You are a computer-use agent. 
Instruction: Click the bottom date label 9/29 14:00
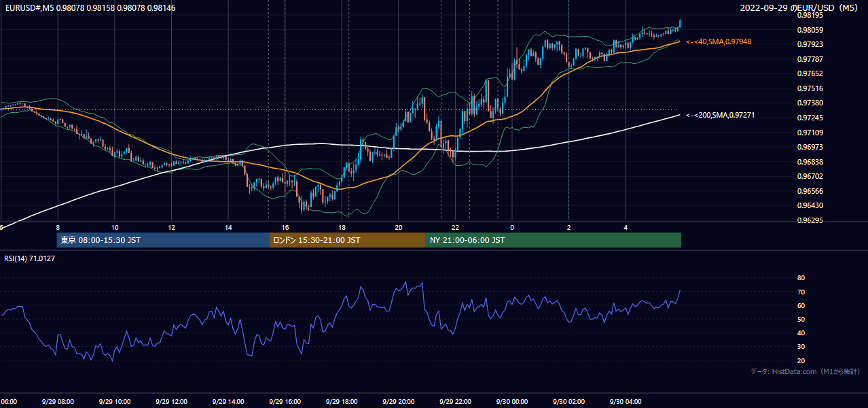(228, 401)
